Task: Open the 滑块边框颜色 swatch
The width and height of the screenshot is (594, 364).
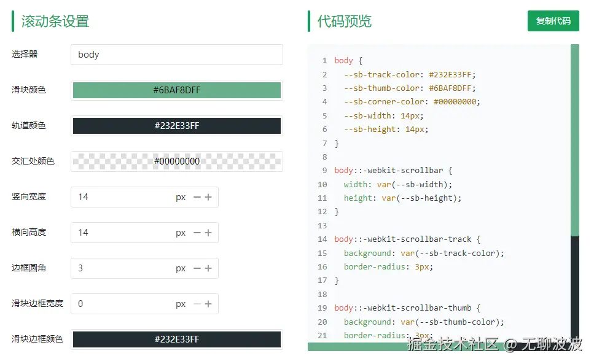Action: [x=176, y=339]
